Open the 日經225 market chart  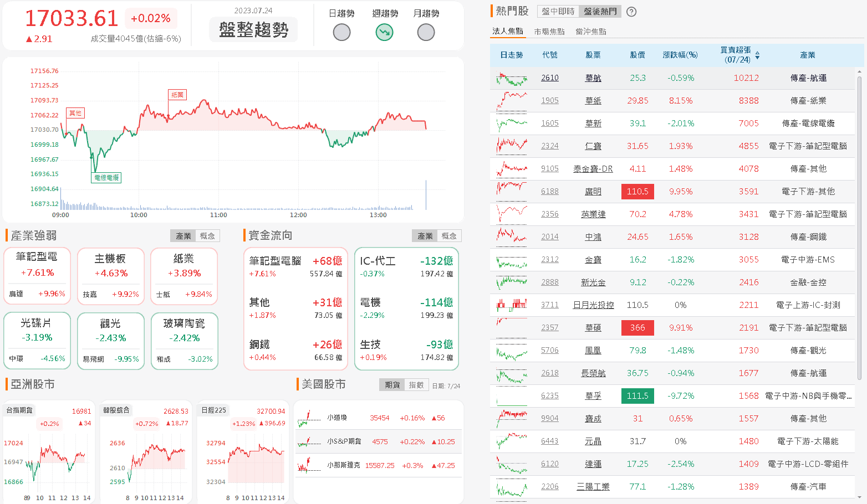point(243,452)
